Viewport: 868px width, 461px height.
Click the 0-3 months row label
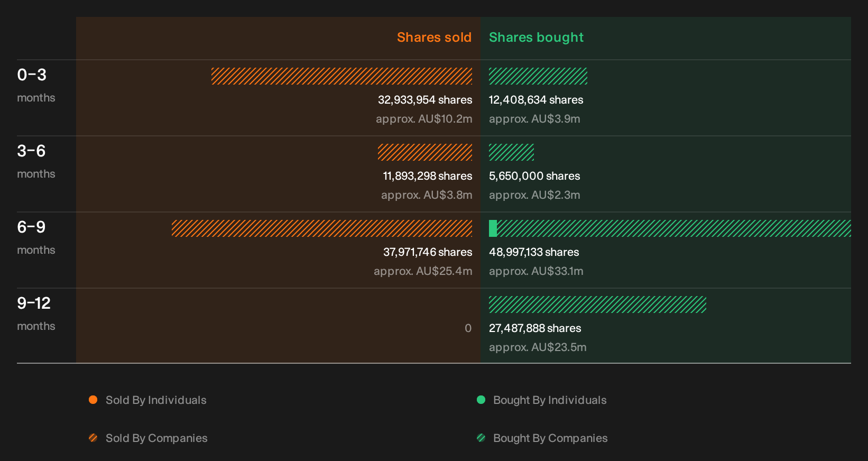tap(36, 85)
